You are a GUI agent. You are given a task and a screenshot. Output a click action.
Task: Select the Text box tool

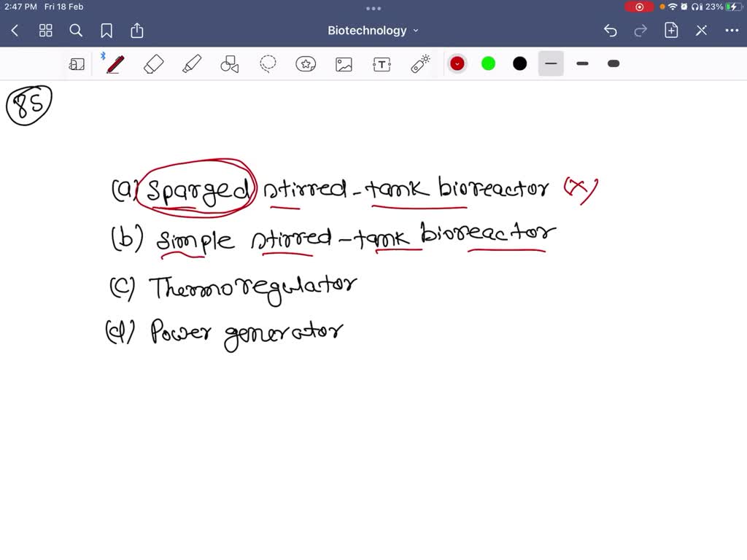[381, 63]
